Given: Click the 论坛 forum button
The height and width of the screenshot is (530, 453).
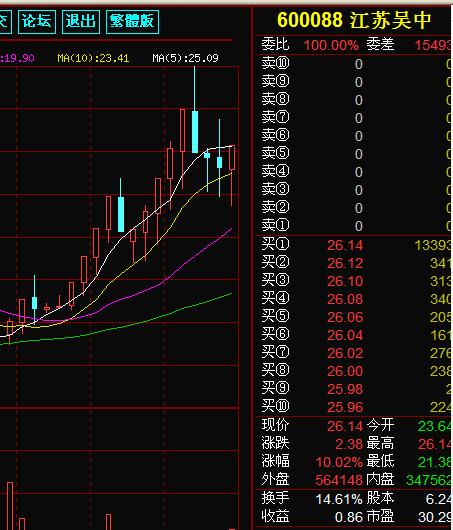Looking at the screenshot, I should click(x=37, y=22).
